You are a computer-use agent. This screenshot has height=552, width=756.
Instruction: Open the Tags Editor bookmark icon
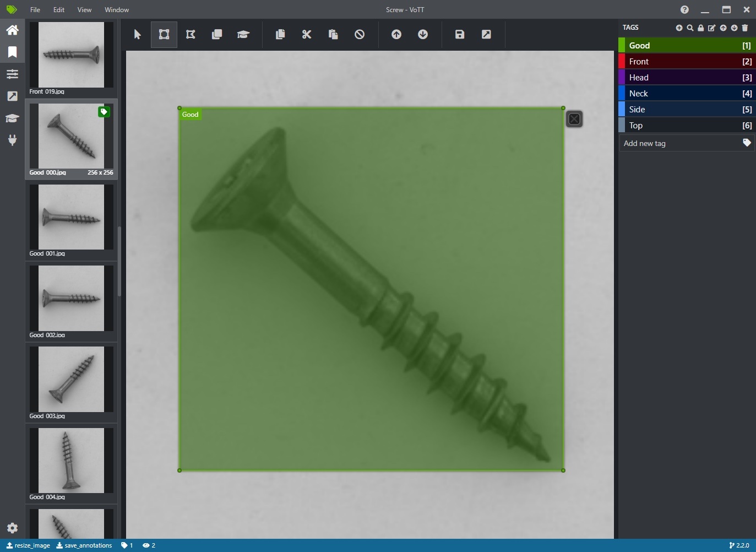click(12, 52)
